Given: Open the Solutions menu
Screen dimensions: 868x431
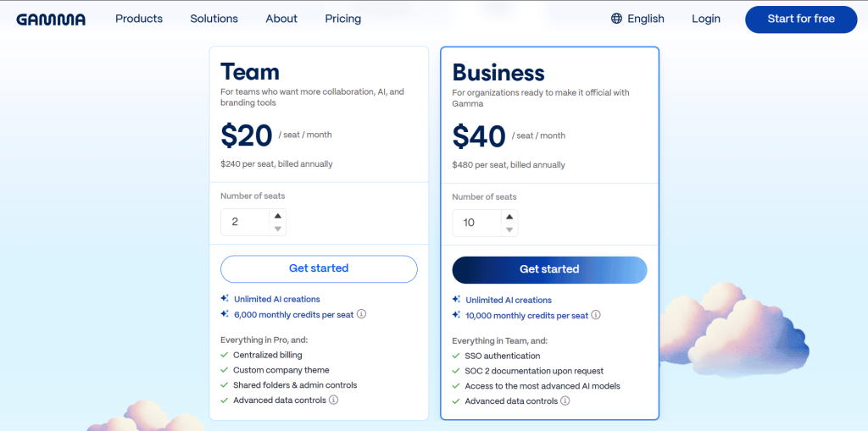Looking at the screenshot, I should 214,19.
